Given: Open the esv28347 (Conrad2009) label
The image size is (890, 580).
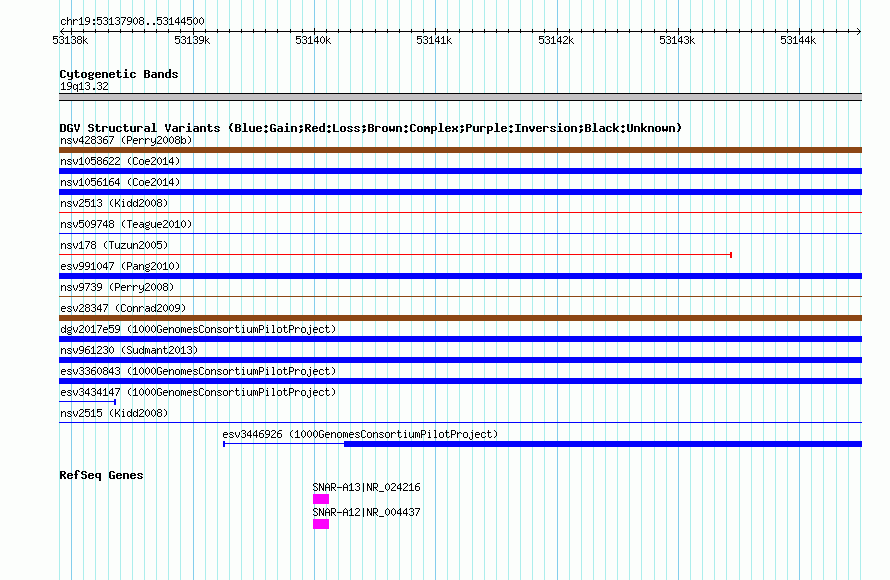Looking at the screenshot, I should pos(123,308).
